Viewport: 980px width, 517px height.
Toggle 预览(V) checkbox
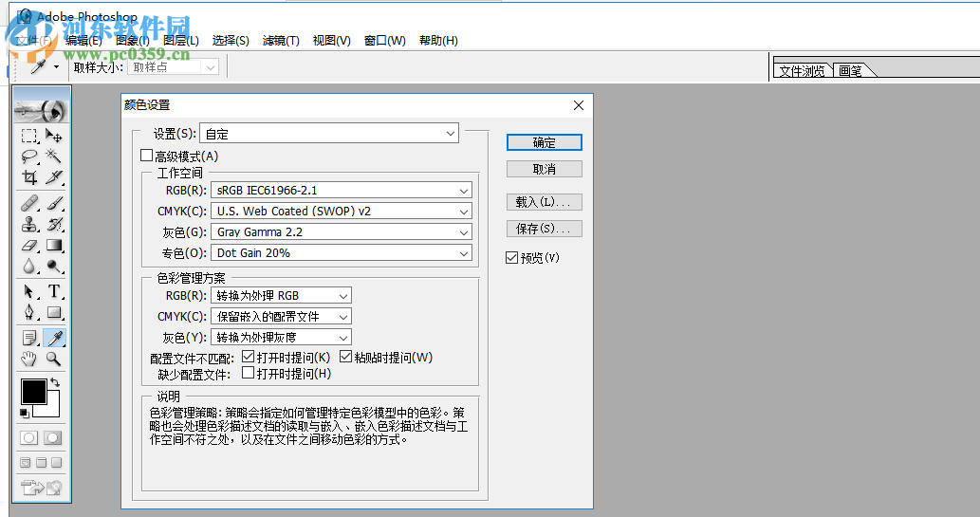click(x=512, y=258)
